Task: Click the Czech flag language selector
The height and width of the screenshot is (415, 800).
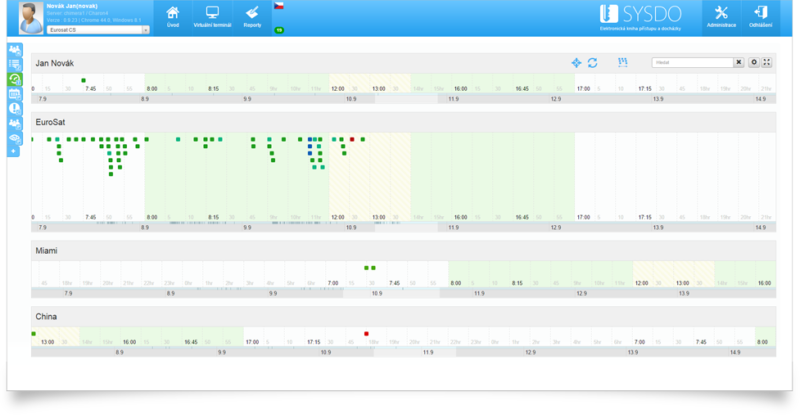Action: 279,6
